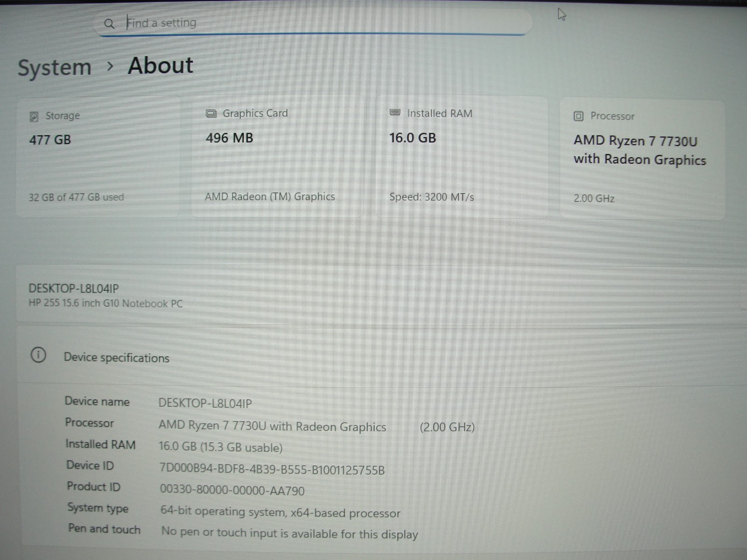Image resolution: width=747 pixels, height=560 pixels.
Task: Select the 477 GB storage value
Action: 50,140
